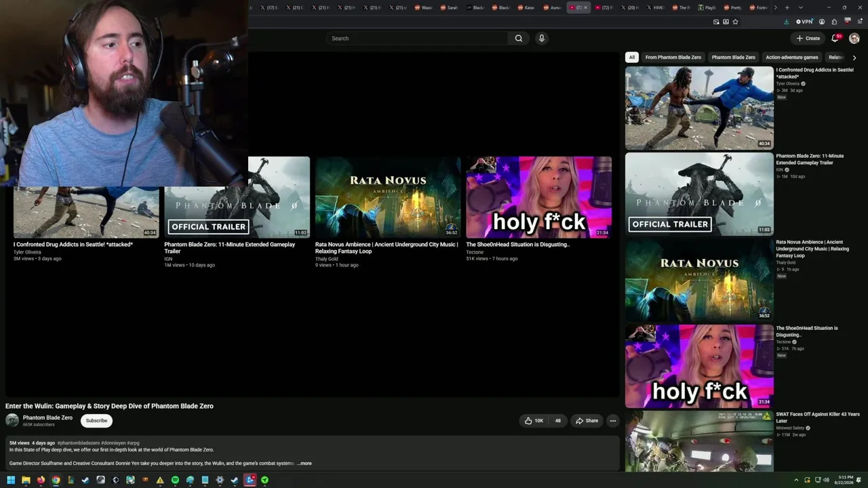Screen dimensions: 868x488
Task: Open end-screen 'holy f*ck' Tectone video card
Action: click(539, 197)
